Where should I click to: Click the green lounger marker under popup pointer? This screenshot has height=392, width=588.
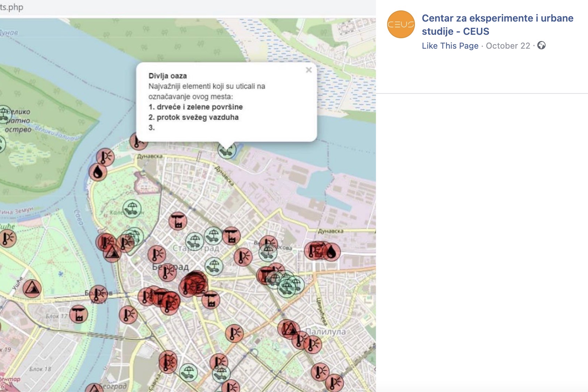[227, 150]
